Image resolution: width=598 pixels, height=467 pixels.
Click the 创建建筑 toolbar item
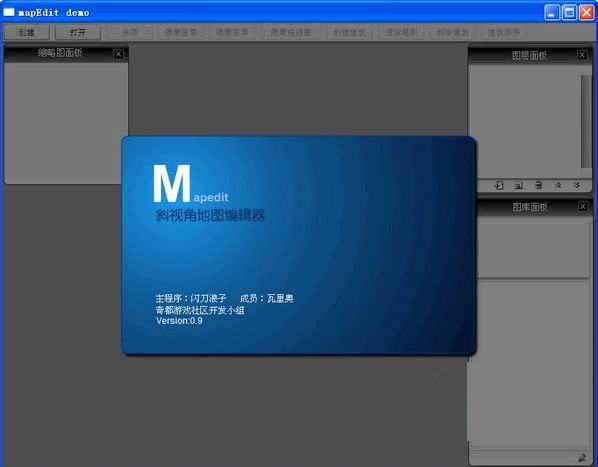349,32
